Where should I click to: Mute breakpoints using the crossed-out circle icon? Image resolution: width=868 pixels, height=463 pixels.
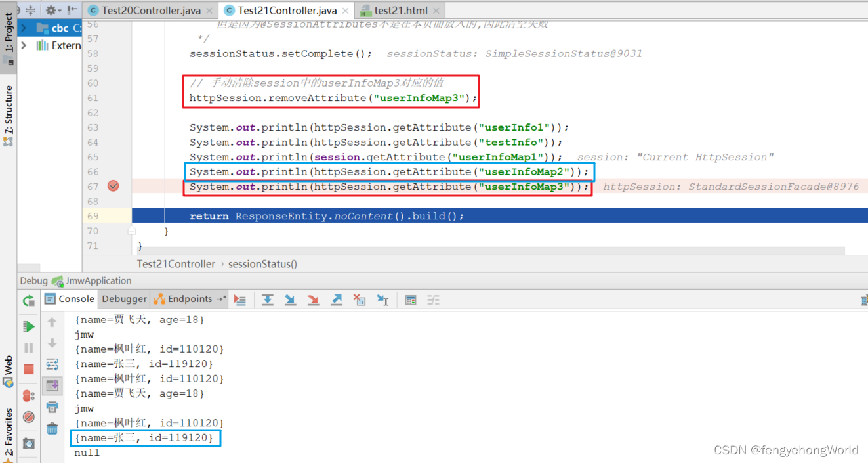29,418
